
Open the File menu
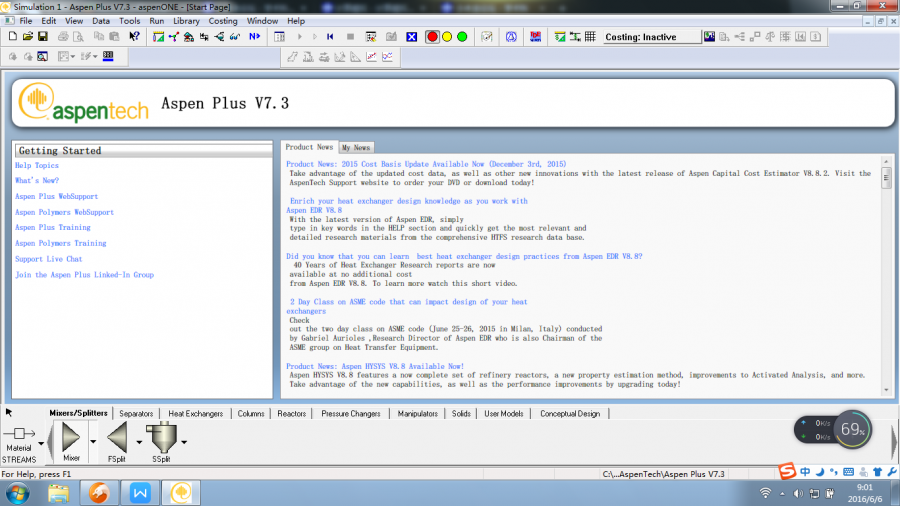26,21
